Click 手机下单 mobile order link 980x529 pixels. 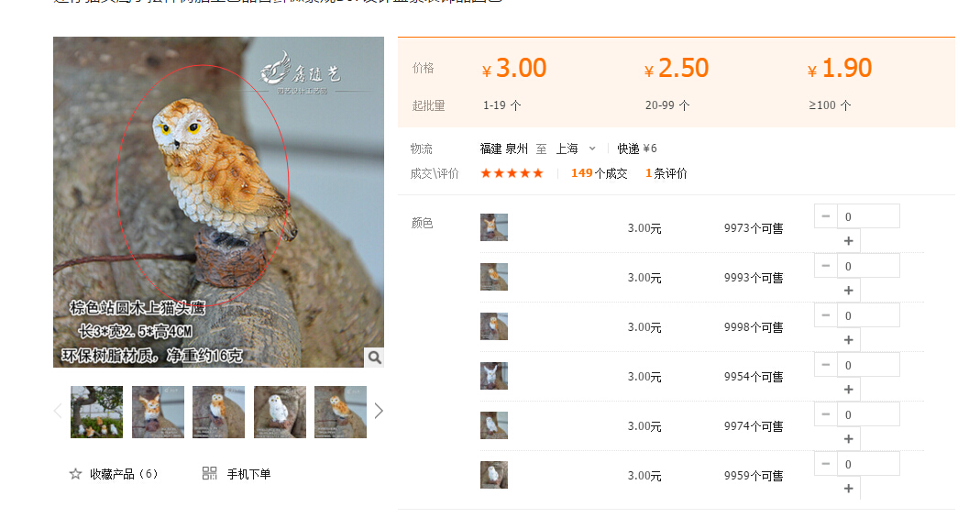(248, 474)
